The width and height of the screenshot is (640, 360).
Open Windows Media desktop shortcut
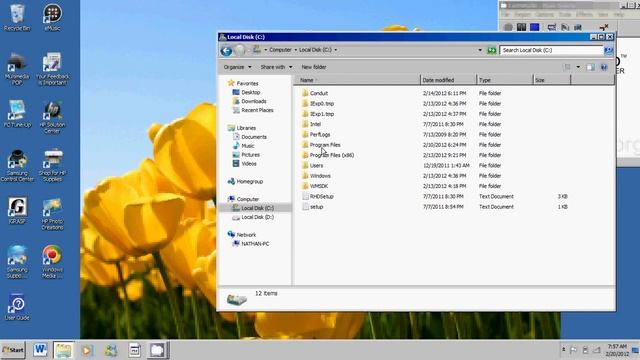pyautogui.click(x=53, y=262)
